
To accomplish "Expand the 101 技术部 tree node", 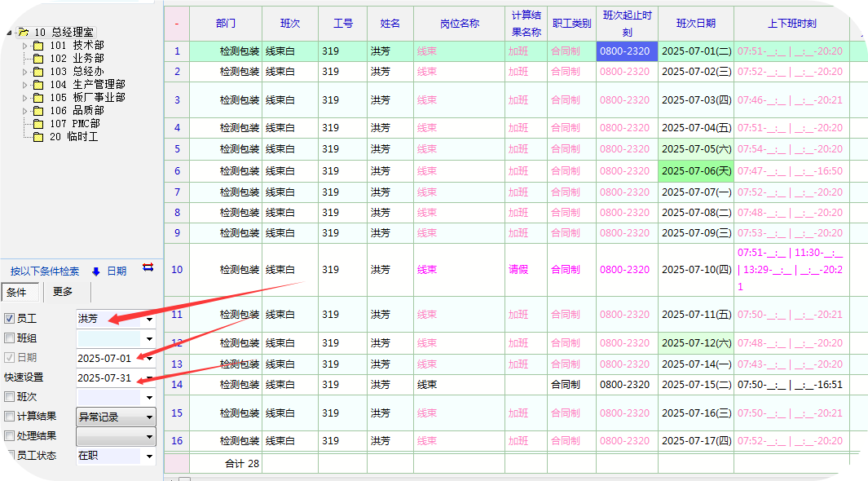I will pos(25,46).
